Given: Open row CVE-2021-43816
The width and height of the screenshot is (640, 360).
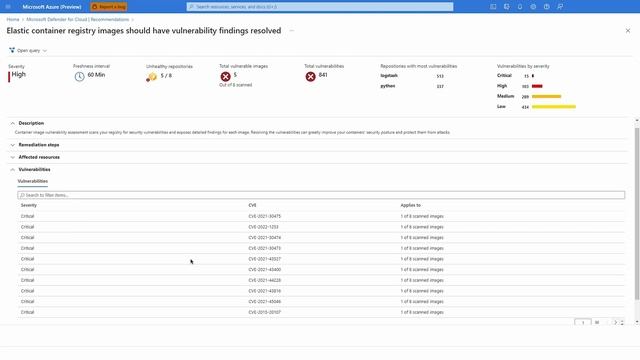Looking at the screenshot, I should (321, 291).
